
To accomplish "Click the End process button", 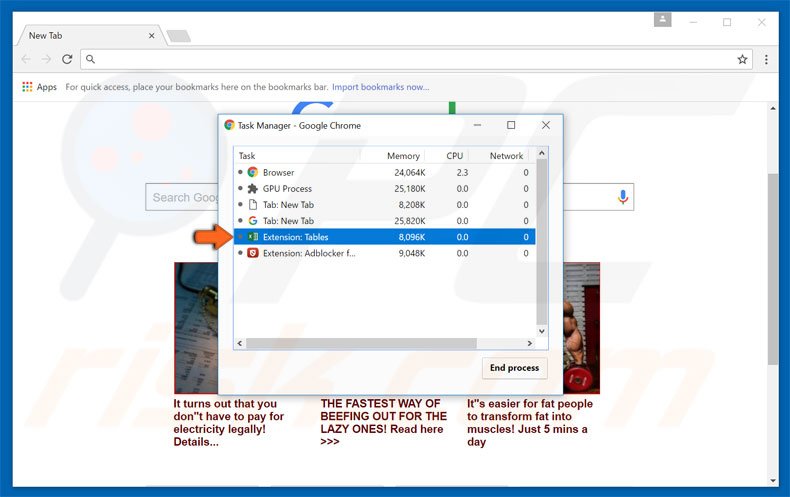I will point(514,368).
